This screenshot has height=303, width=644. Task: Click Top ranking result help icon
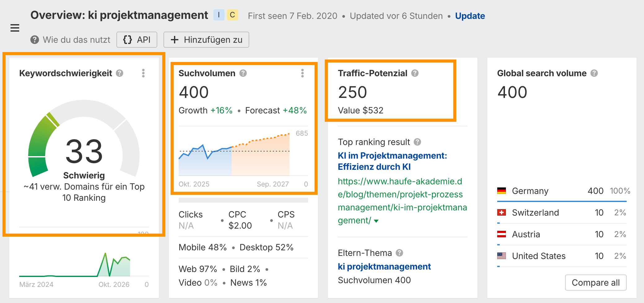417,142
